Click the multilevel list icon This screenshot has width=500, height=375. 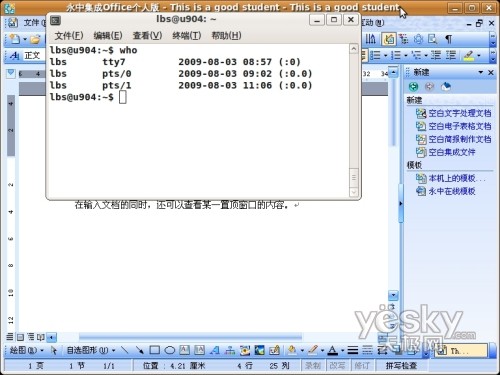[x=415, y=55]
